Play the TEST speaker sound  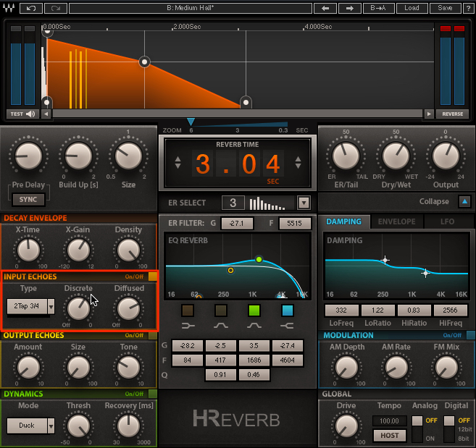point(22,114)
